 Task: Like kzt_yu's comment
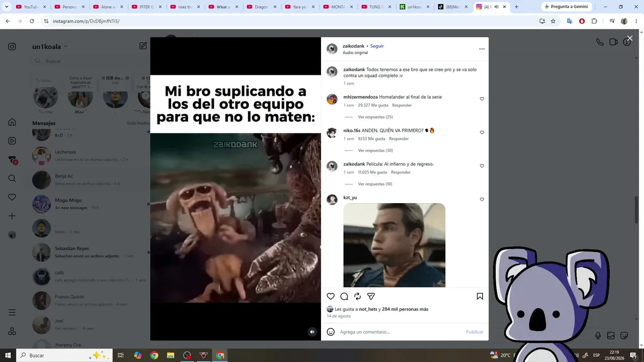tap(482, 200)
